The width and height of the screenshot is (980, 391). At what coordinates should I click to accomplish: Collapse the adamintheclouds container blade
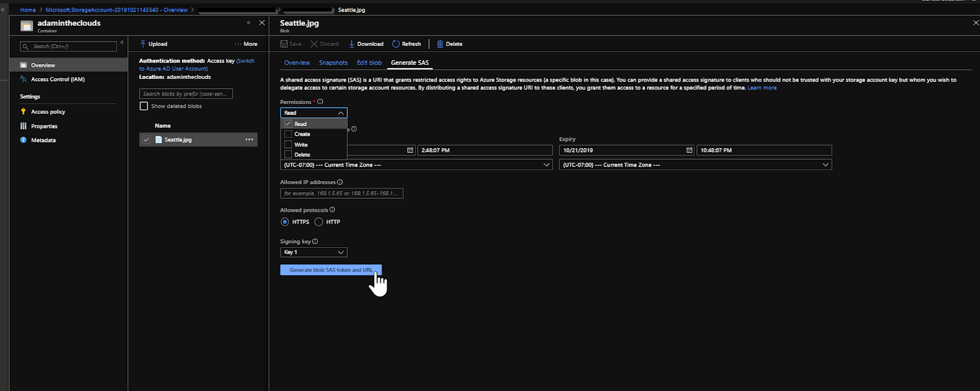(249, 23)
